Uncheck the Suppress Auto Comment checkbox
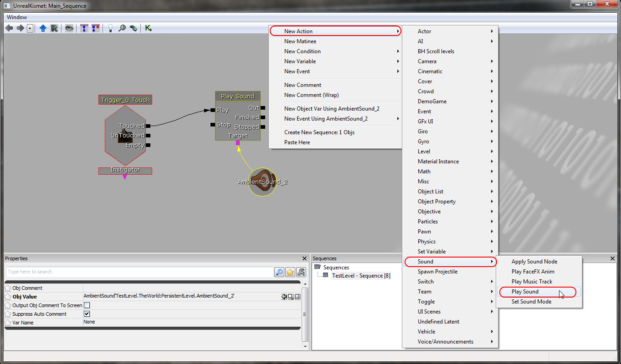 [87, 314]
